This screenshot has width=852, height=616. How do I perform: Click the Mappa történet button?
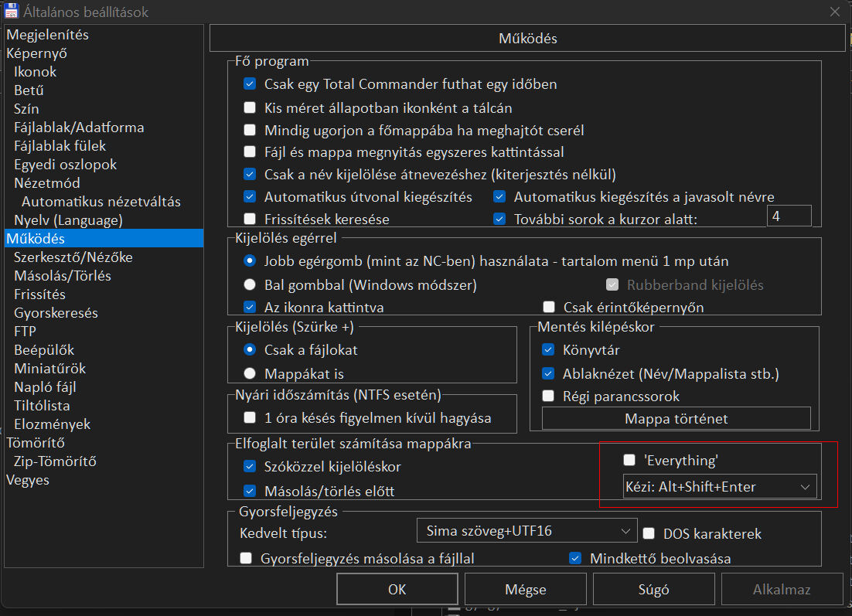point(676,419)
